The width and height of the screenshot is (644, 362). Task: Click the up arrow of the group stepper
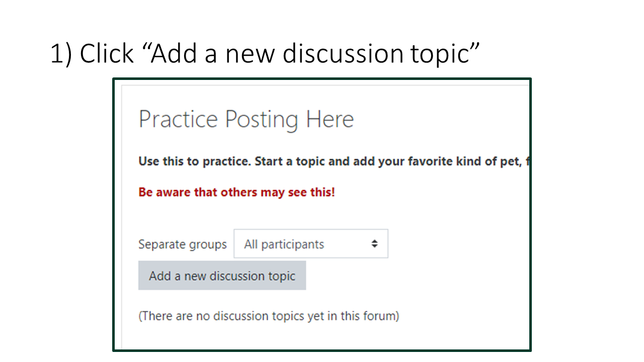coord(375,241)
